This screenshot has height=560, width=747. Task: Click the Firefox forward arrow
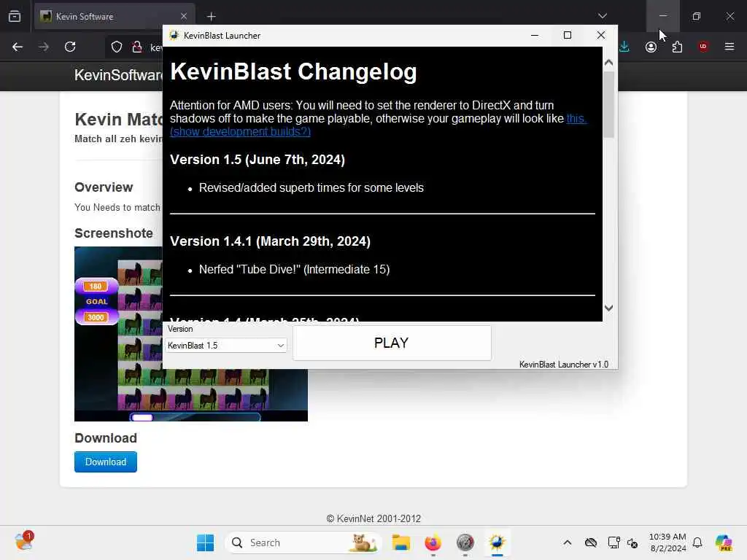[43, 47]
